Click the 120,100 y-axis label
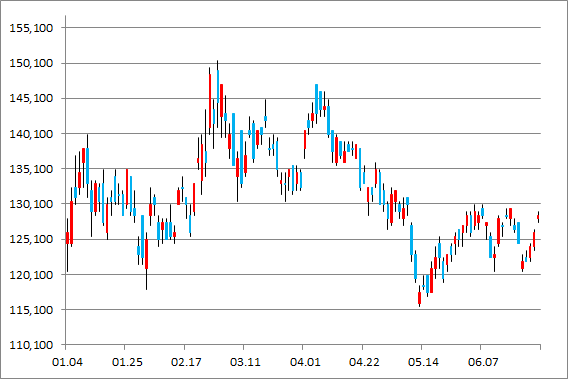This screenshot has width=568, height=379. coord(31,275)
